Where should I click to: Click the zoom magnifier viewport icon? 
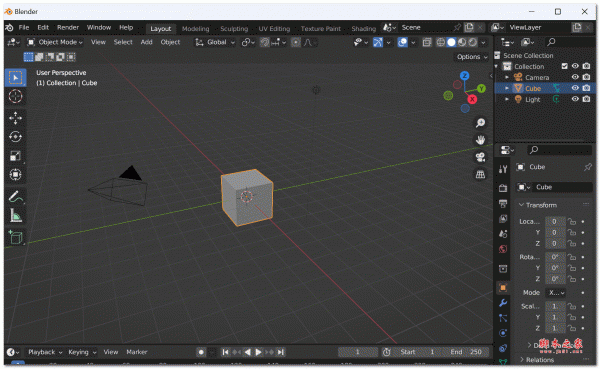pos(480,123)
